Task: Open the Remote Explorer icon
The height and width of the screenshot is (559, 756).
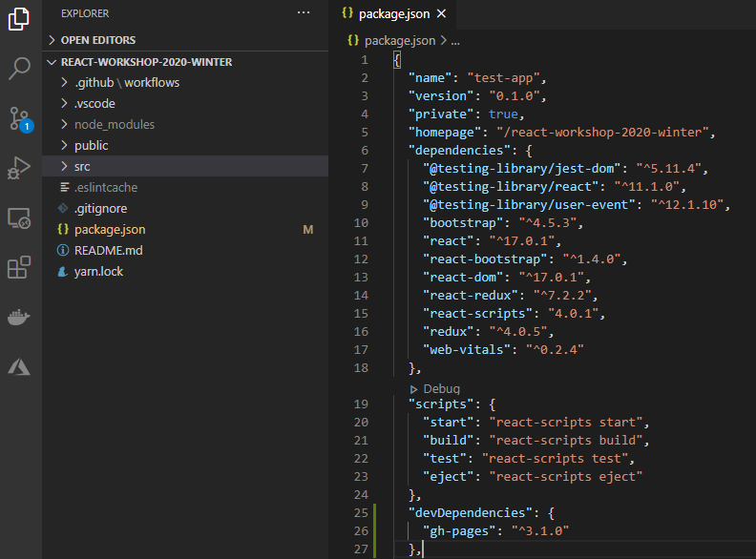Action: (19, 218)
